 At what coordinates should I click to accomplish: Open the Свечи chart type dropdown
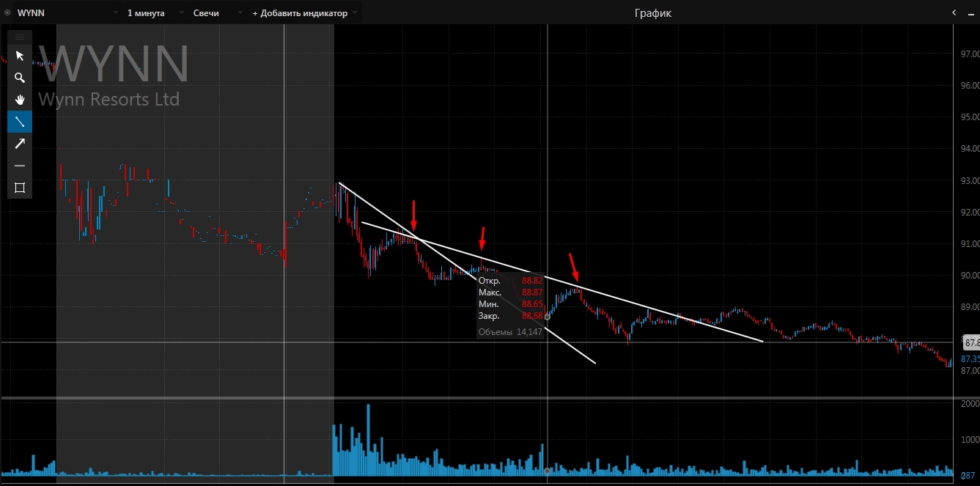[x=213, y=12]
